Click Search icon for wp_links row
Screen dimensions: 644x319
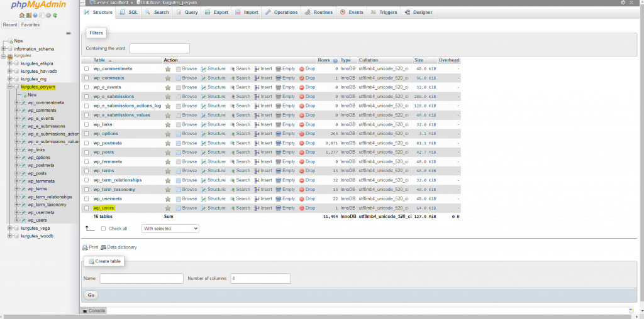[232, 124]
